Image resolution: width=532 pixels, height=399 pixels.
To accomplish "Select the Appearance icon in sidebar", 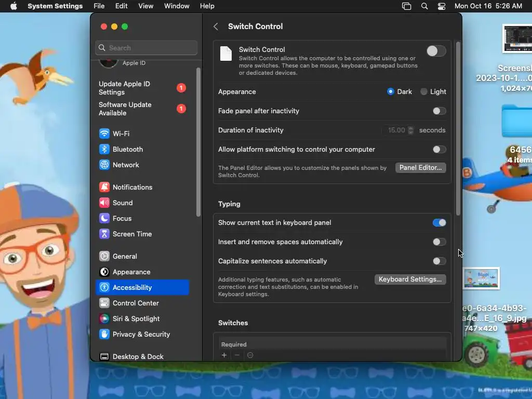I will (104, 272).
